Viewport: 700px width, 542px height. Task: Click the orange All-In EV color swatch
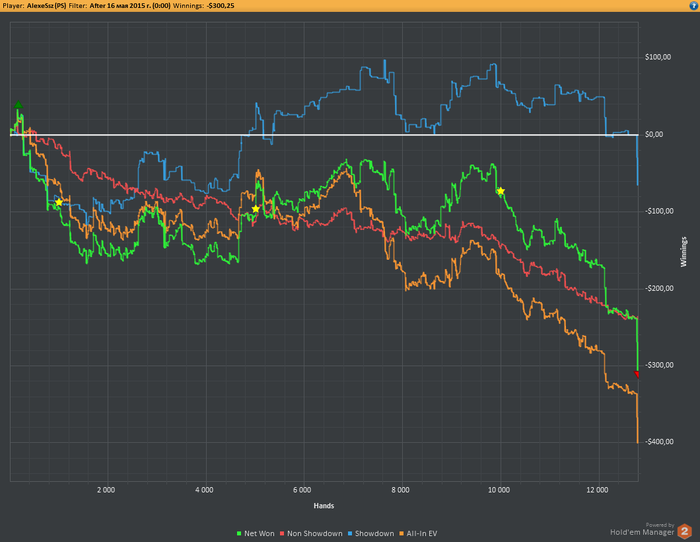pos(401,534)
